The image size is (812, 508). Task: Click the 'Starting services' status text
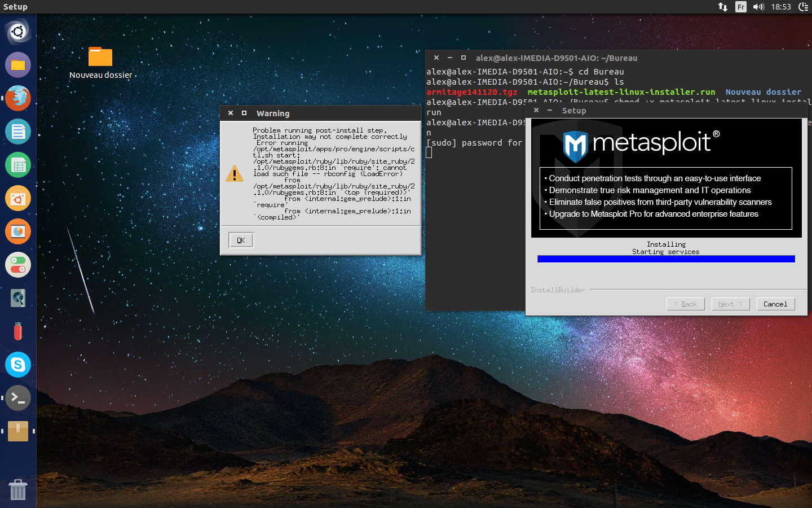point(665,252)
